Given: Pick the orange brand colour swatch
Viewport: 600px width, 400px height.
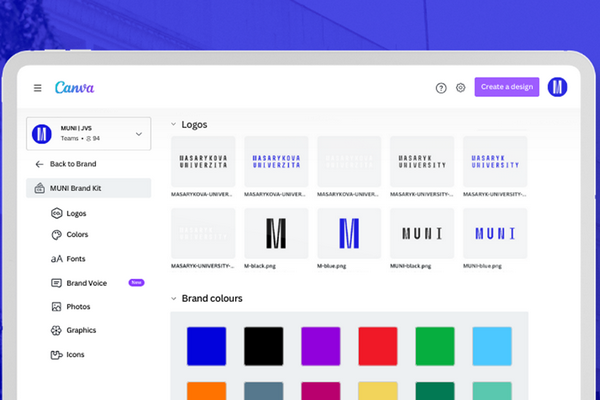Looking at the screenshot, I should (207, 391).
